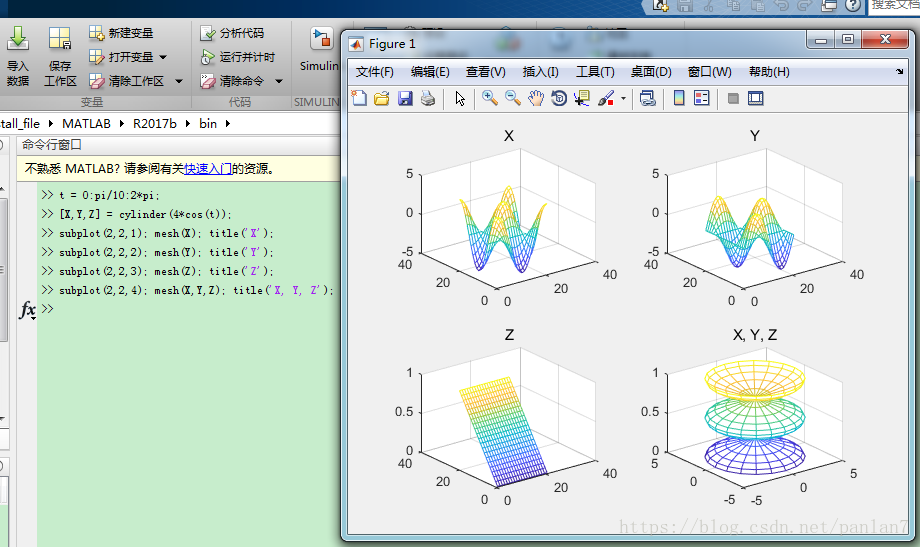Image resolution: width=920 pixels, height=547 pixels.
Task: Select the Pan hand tool
Action: tap(536, 98)
